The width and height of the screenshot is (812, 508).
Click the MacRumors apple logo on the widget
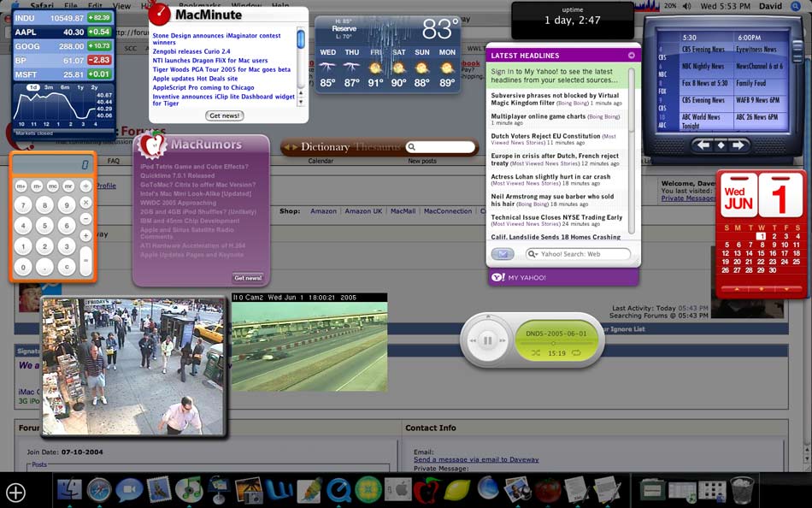click(x=152, y=145)
